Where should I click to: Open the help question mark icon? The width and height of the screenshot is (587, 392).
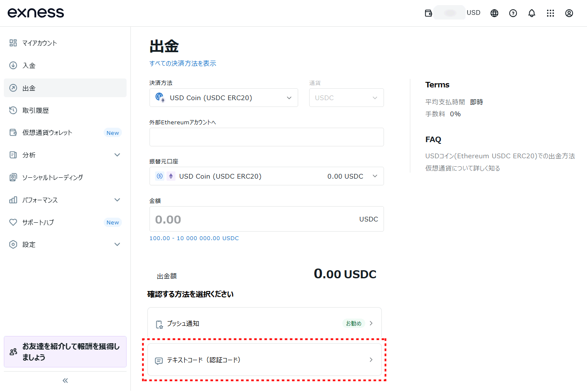pos(513,13)
